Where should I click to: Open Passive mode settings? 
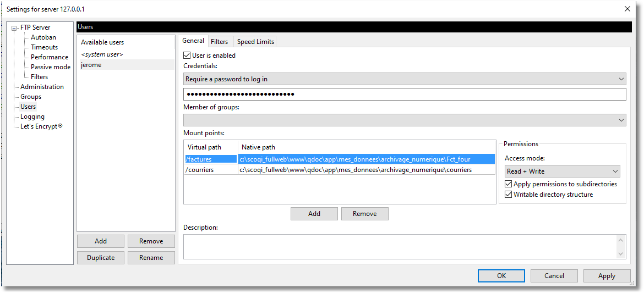51,67
